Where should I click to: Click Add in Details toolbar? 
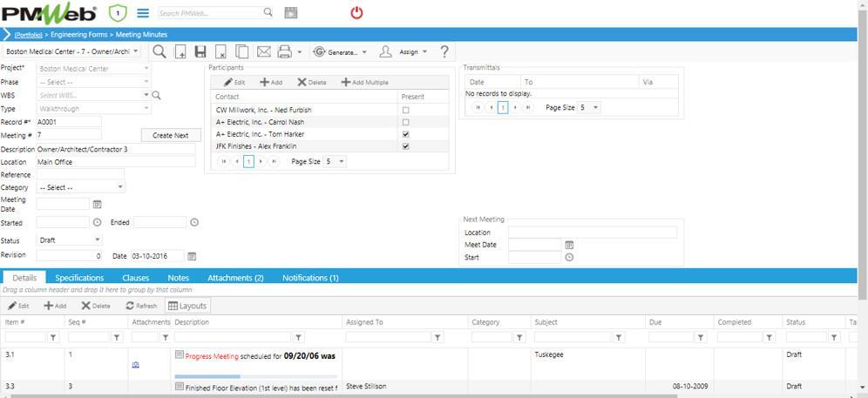[x=55, y=306]
